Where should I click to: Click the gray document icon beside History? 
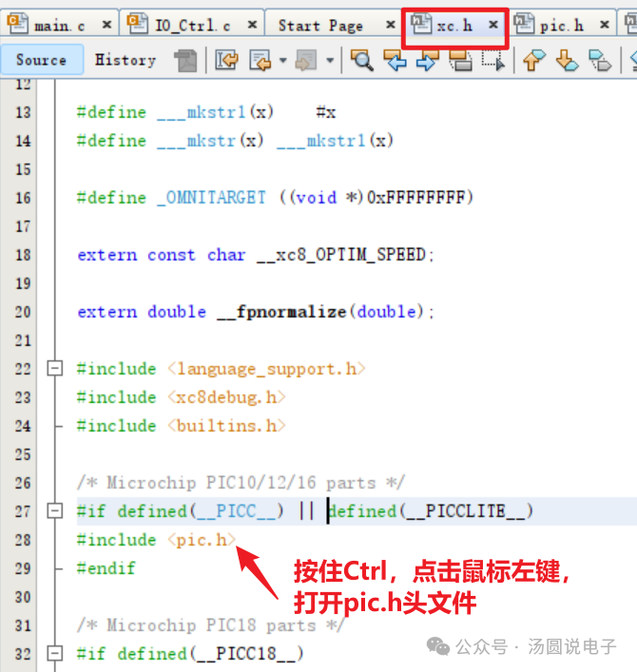pyautogui.click(x=186, y=60)
